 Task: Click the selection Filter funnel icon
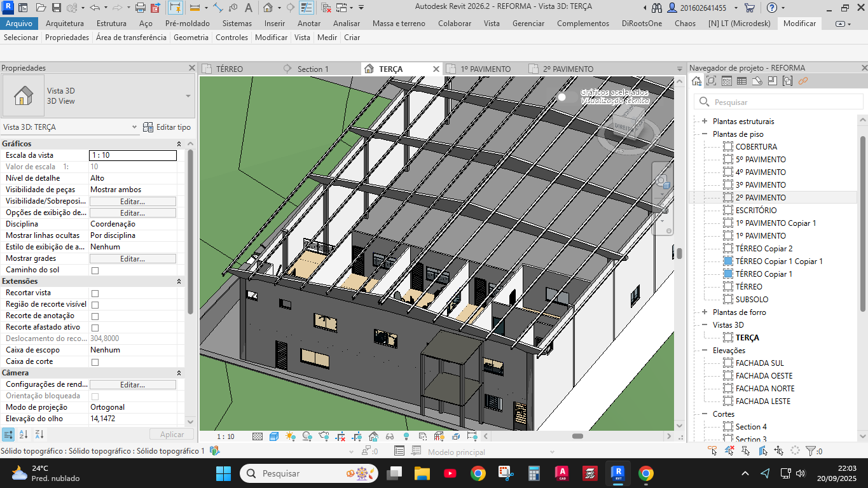click(x=810, y=451)
